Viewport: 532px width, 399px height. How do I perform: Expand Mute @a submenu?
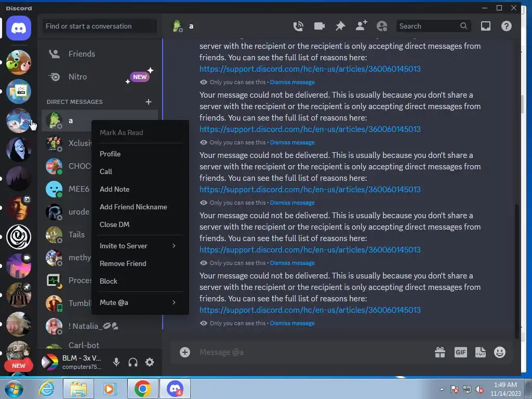click(140, 302)
